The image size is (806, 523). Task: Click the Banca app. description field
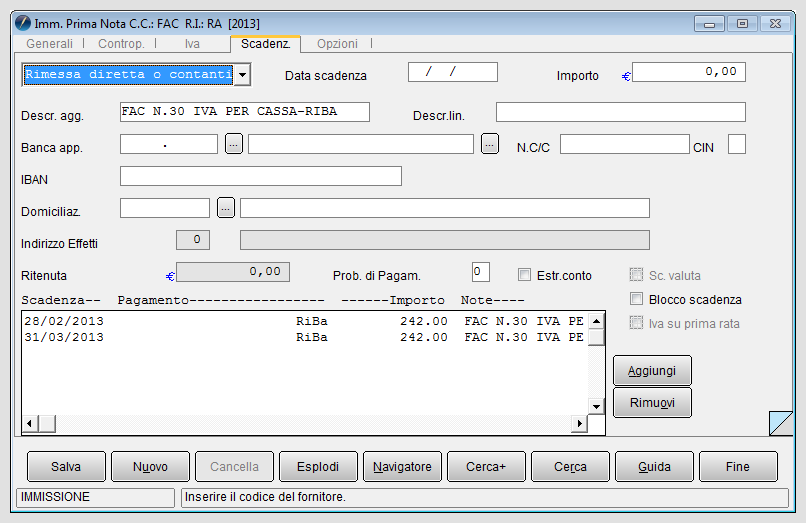361,144
